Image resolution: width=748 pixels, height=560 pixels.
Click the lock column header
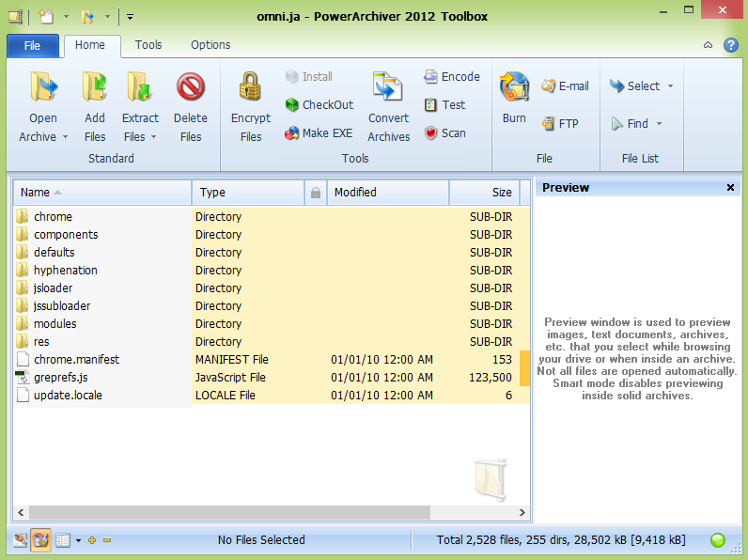click(316, 193)
